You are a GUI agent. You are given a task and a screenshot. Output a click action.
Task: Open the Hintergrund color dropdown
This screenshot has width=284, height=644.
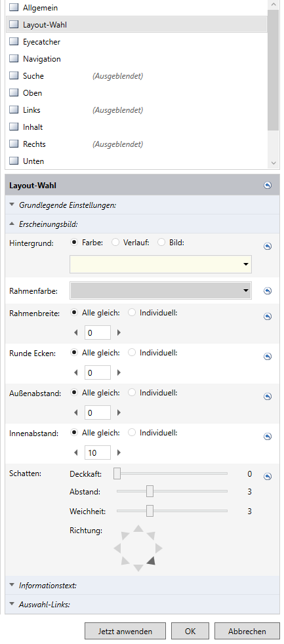[x=161, y=264]
